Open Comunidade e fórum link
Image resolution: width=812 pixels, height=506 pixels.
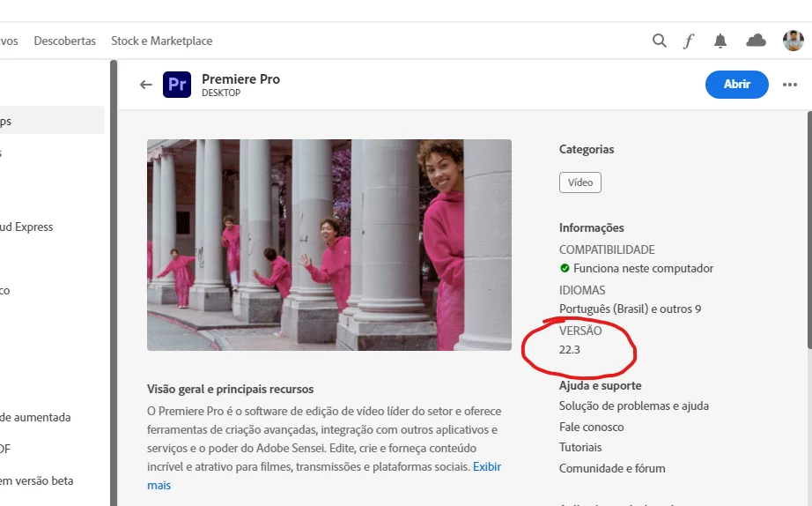coord(612,469)
